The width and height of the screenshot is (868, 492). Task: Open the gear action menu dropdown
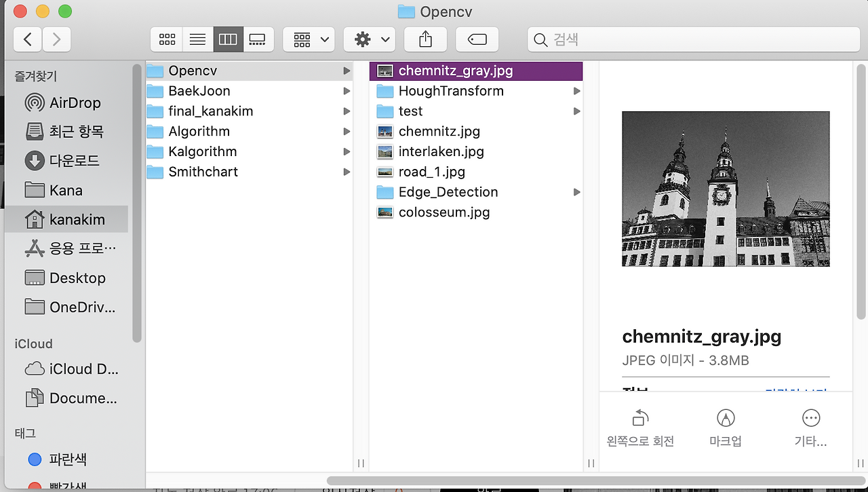coord(369,39)
